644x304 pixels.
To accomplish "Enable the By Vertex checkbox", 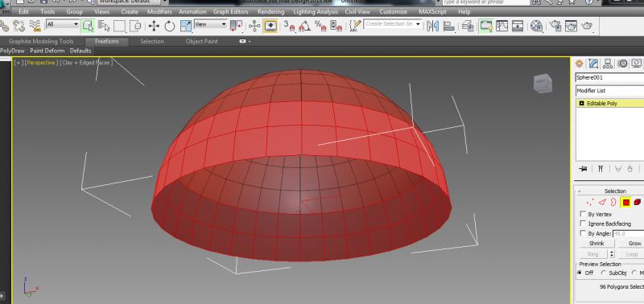I will [x=582, y=214].
